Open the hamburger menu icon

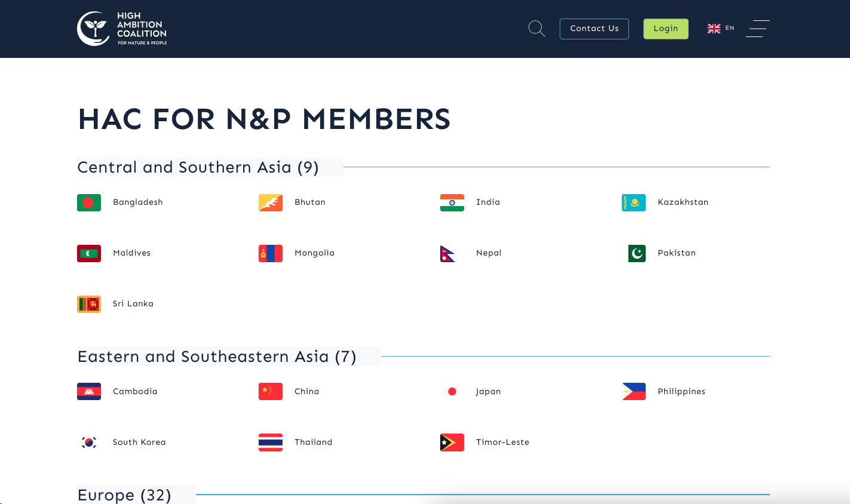pos(758,29)
